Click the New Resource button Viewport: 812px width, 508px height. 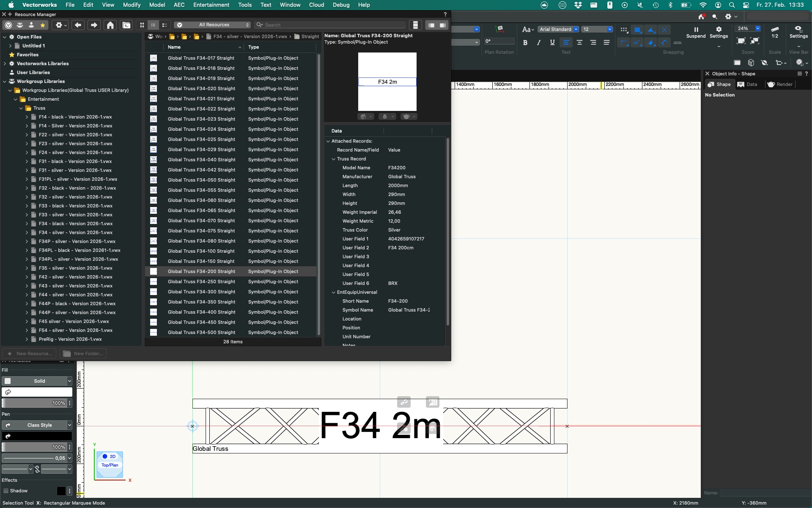click(30, 353)
